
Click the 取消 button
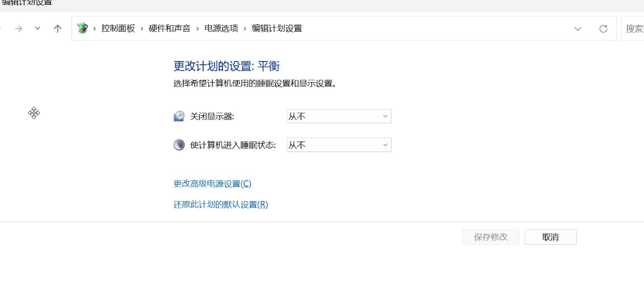click(x=550, y=237)
